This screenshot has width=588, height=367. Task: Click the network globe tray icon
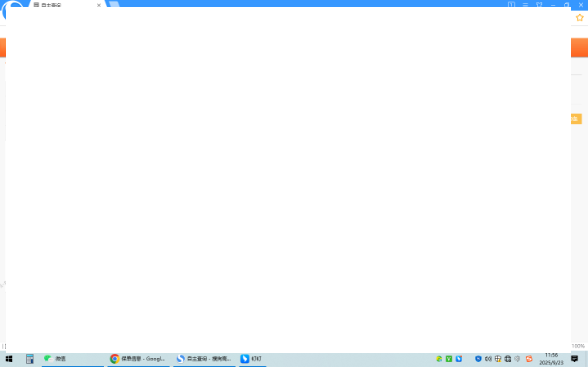click(x=498, y=359)
